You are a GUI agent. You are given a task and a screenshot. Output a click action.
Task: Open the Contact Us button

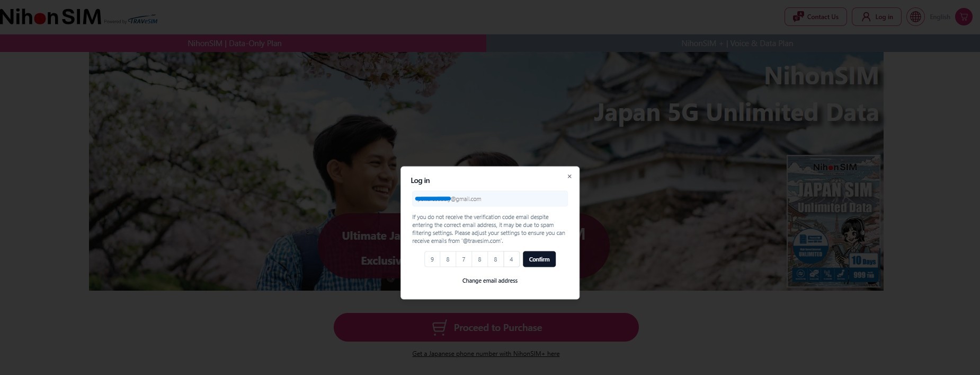815,17
